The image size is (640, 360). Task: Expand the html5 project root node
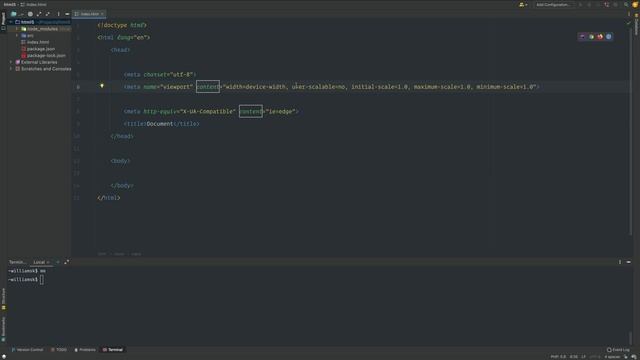(x=11, y=22)
